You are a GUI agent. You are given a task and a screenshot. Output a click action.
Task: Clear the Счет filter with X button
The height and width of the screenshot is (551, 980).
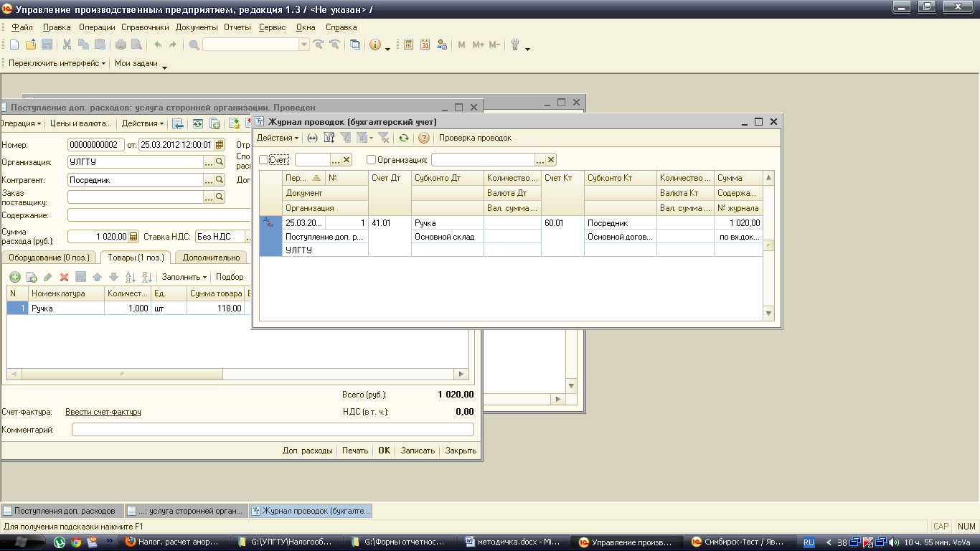(x=347, y=160)
